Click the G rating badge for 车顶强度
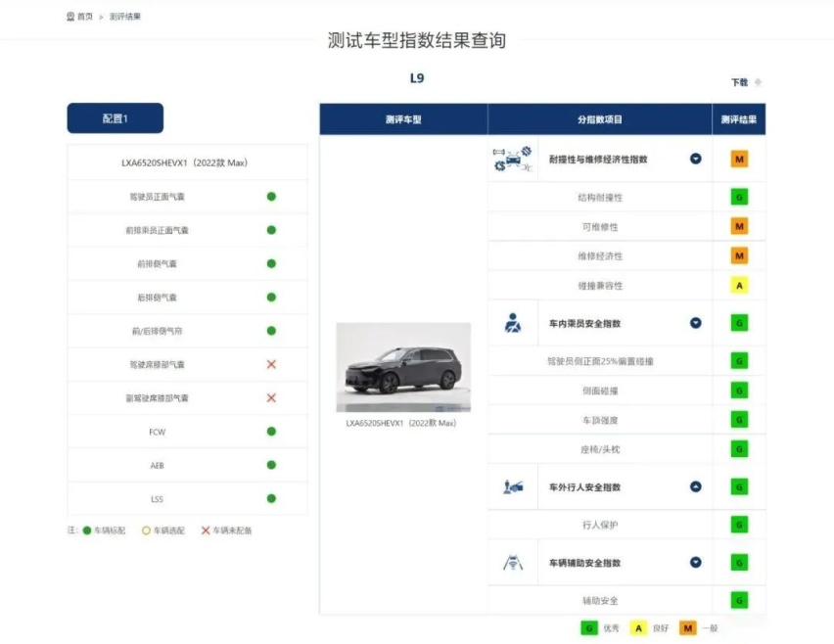Viewport: 834px width, 644px height. [x=739, y=420]
